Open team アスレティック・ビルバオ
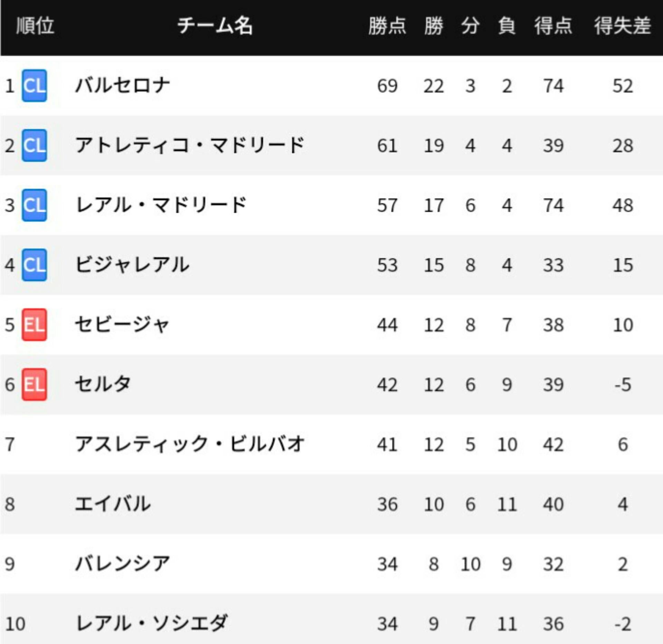663x644 pixels. [190, 444]
